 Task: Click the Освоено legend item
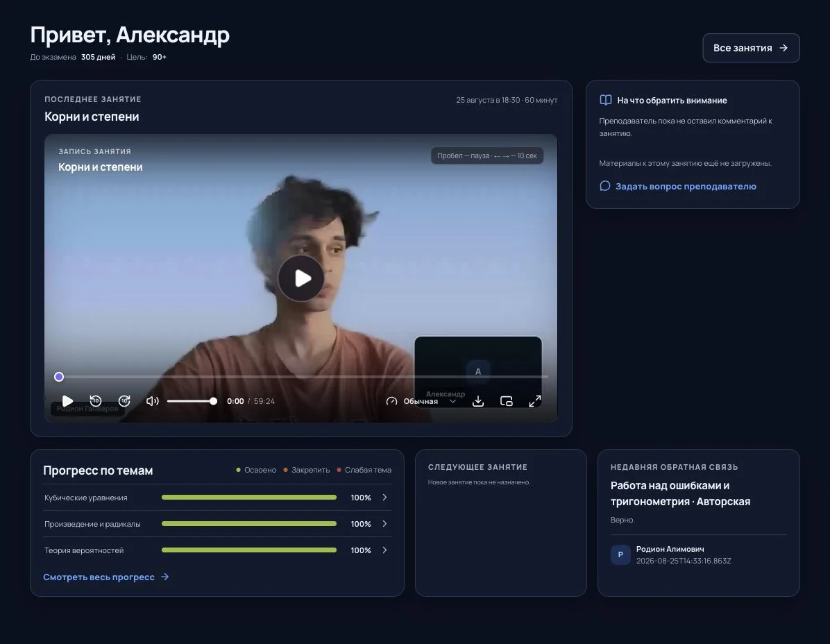[256, 470]
